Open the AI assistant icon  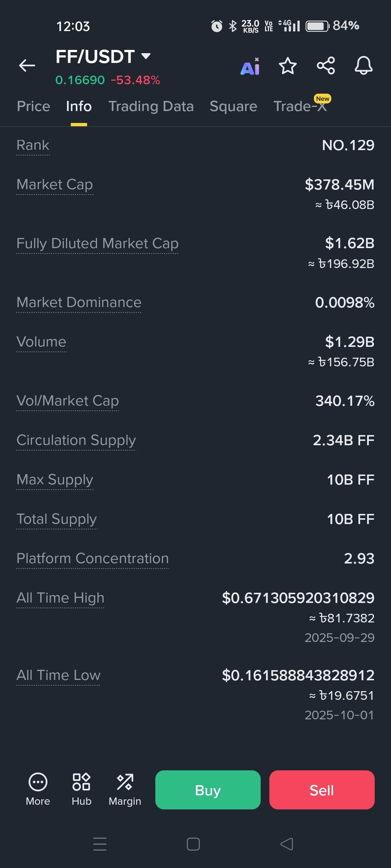[x=250, y=67]
